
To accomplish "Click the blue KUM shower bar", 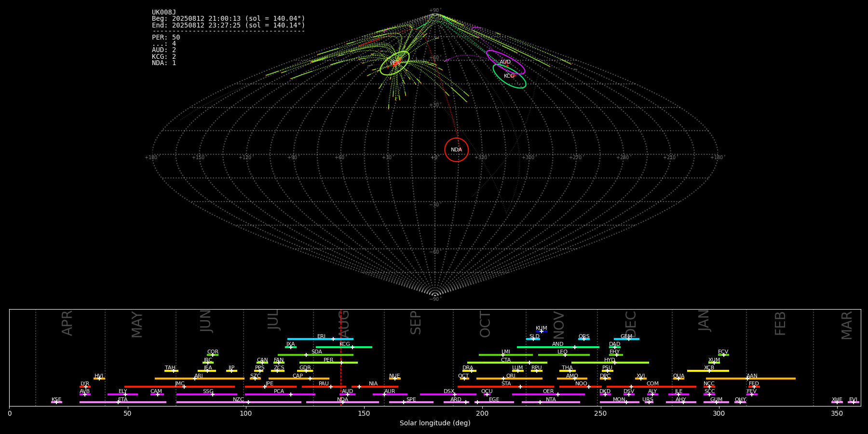I will [542, 331].
